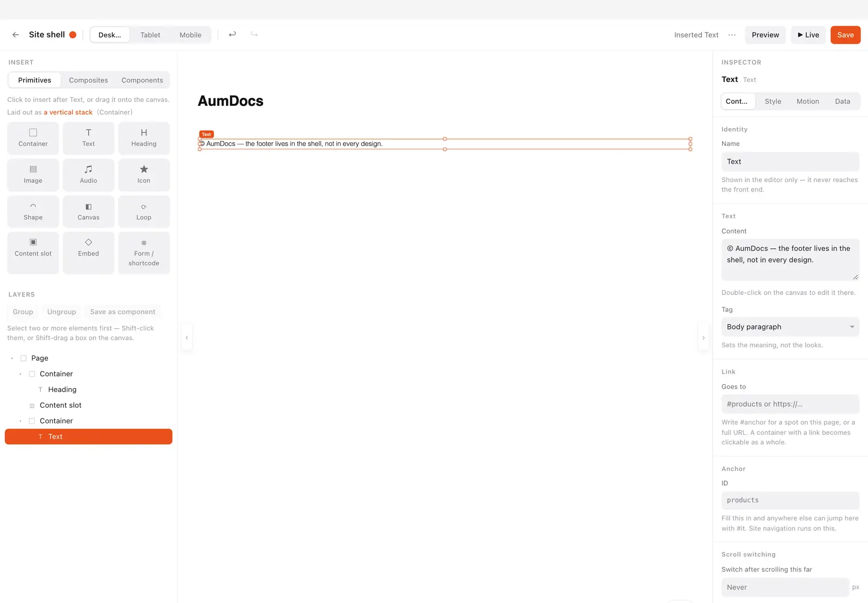Insert an Audio primitive
This screenshot has height=603, width=868.
coord(88,175)
